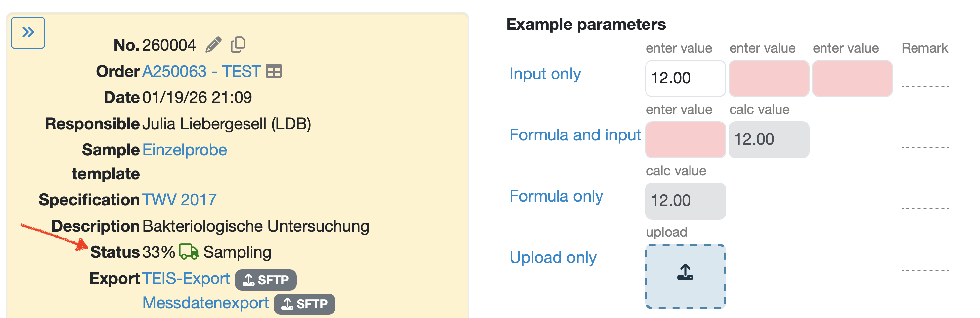980x318 pixels.
Task: Open the TWV 2017 specification link
Action: tap(179, 199)
